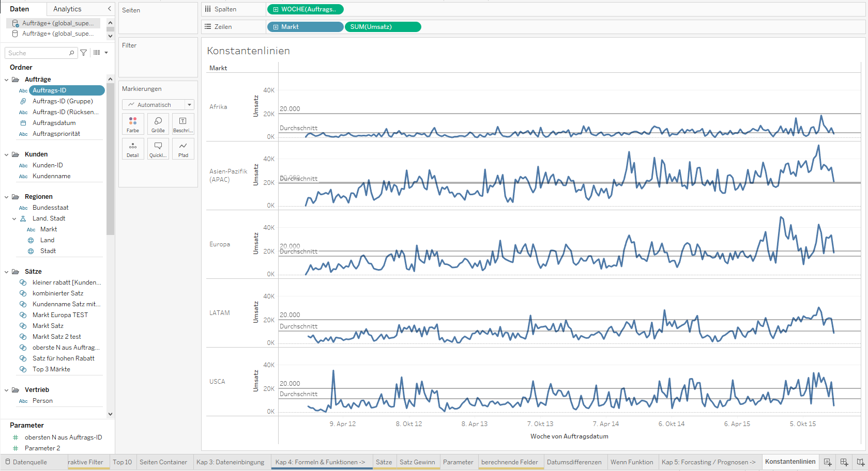Screen dimensions: 868x471
Task: Open the Parameter worksheet tab
Action: click(x=458, y=462)
